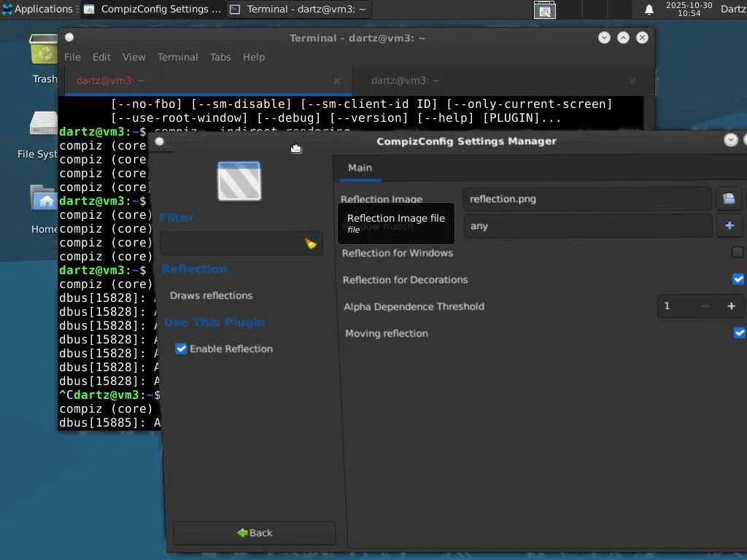Image resolution: width=747 pixels, height=560 pixels.
Task: Increase Alpha Dependence Threshold with plus
Action: (731, 306)
